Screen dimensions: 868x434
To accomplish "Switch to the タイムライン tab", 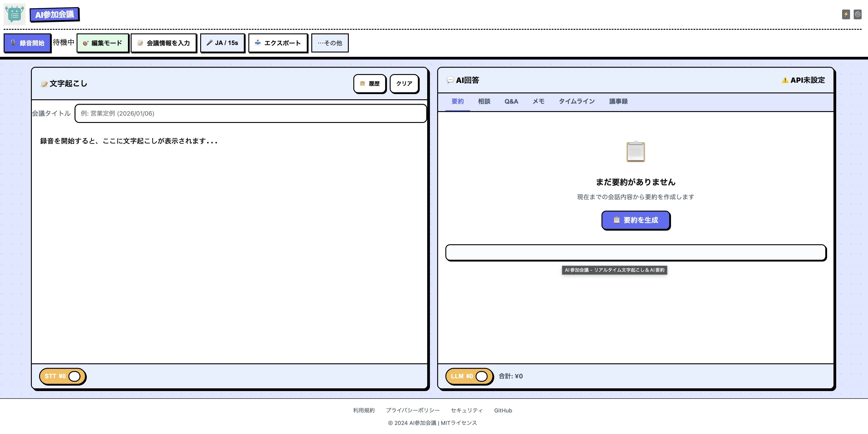I will coord(576,101).
